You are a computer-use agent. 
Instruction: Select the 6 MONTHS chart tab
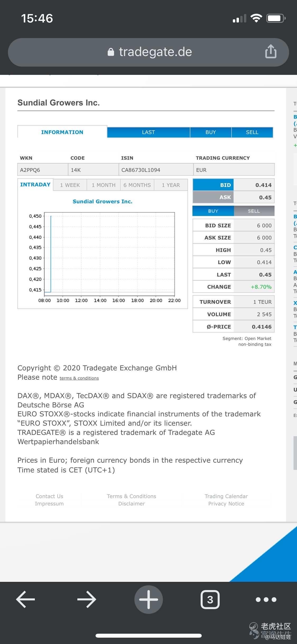[137, 185]
